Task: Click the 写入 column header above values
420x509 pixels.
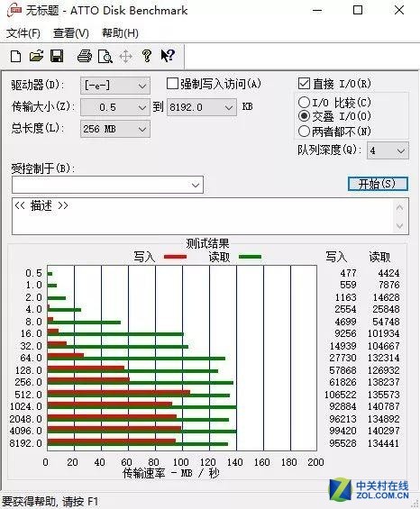Action: pos(336,257)
